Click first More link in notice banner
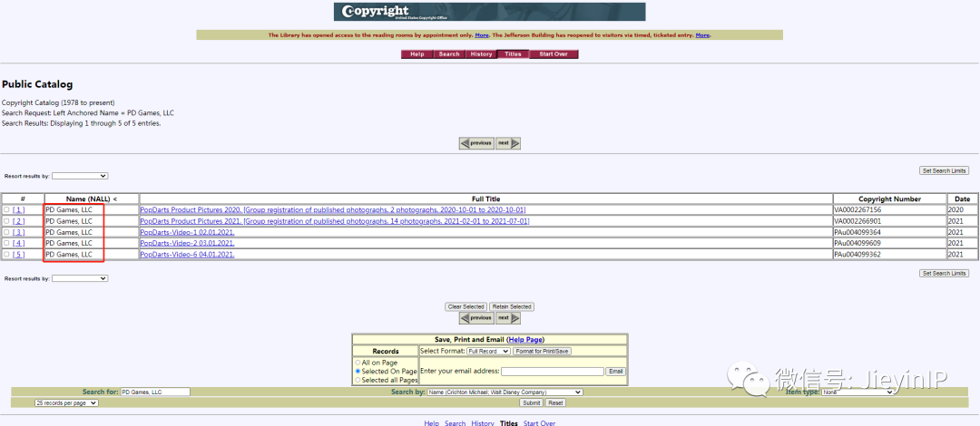980x426 pixels. point(482,35)
